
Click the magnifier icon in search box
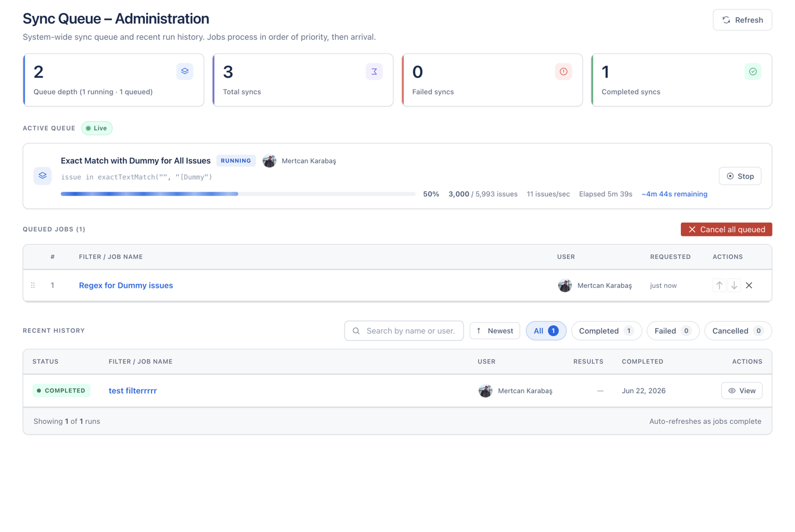(x=356, y=331)
